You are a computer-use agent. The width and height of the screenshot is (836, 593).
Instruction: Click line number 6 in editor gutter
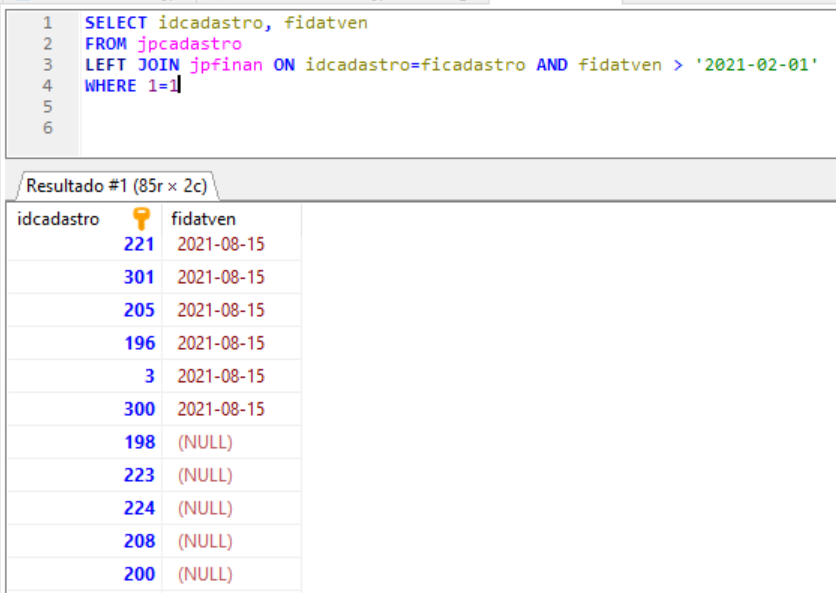point(48,128)
